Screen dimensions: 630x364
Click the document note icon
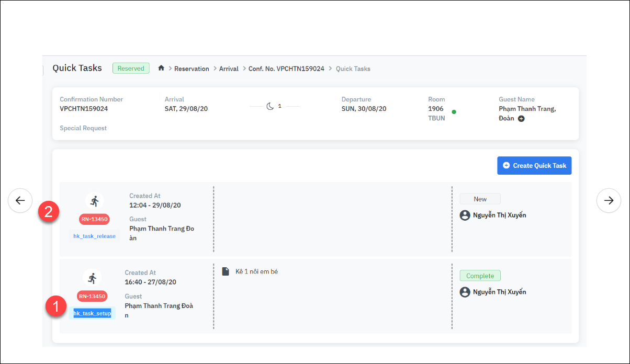(x=226, y=271)
